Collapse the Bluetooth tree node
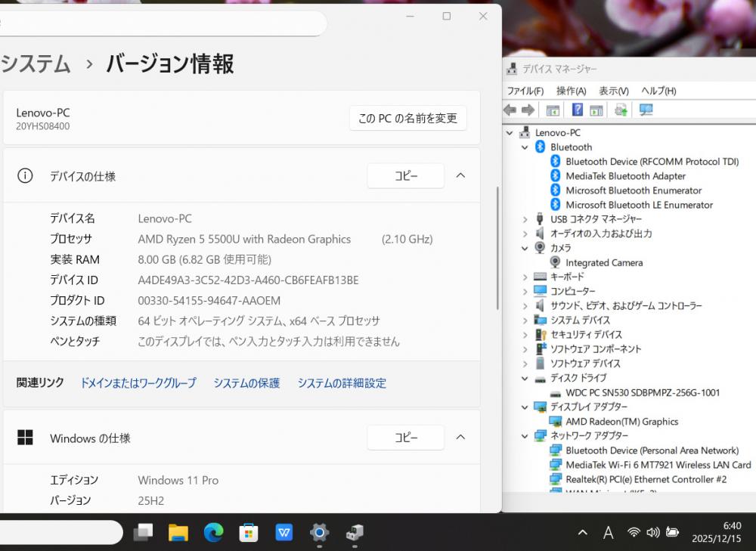Screen dimensions: 756x551 (x=525, y=147)
